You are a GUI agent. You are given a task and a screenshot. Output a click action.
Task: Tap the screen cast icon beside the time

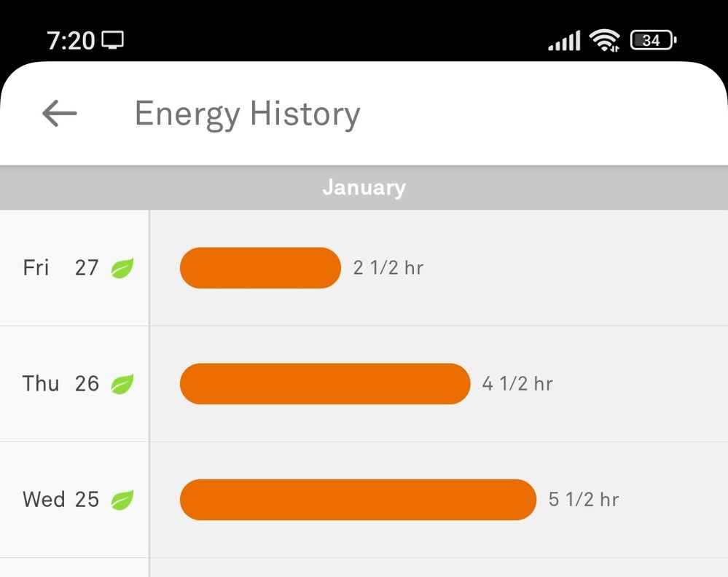click(113, 40)
